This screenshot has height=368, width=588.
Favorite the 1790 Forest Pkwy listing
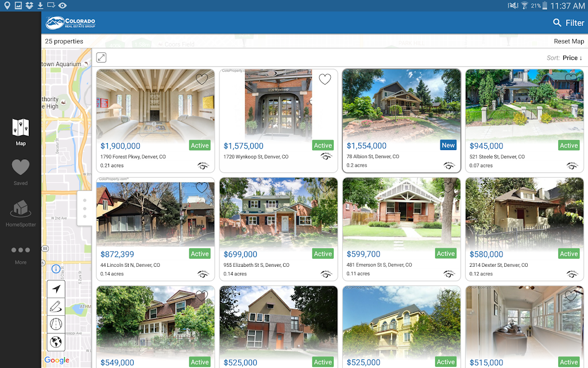point(202,79)
